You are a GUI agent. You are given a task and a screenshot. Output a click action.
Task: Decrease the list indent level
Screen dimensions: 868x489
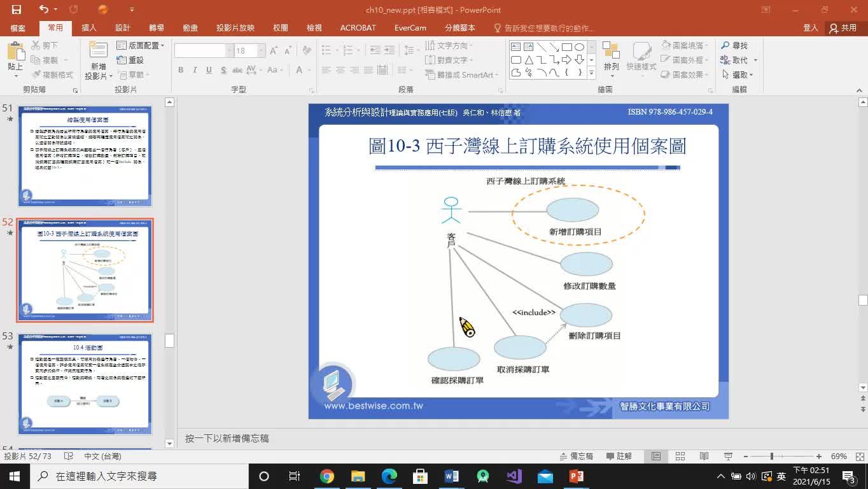point(375,50)
